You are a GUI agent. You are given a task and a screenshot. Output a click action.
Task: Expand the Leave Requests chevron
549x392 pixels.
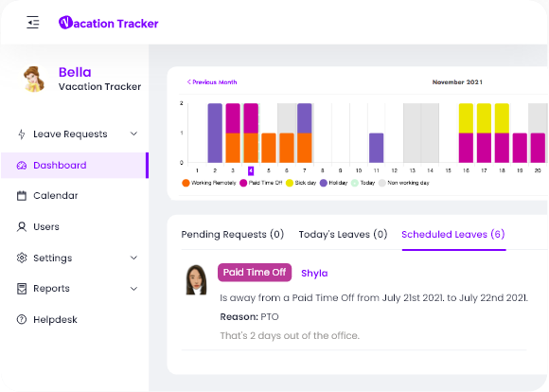click(x=133, y=134)
